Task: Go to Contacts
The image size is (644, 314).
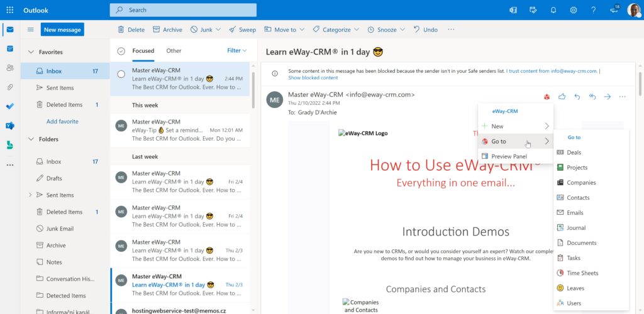Action: click(x=591, y=198)
